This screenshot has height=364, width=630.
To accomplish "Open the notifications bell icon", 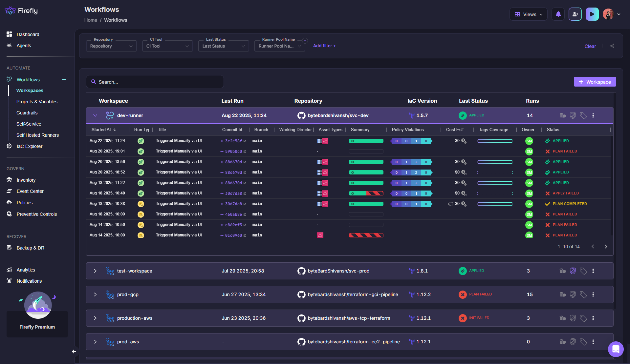I will pos(558,14).
